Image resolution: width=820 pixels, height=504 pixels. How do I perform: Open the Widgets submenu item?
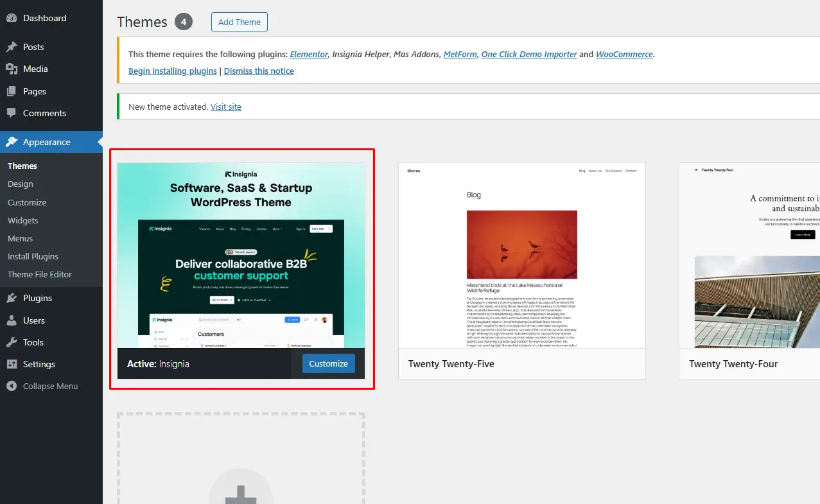(x=23, y=220)
